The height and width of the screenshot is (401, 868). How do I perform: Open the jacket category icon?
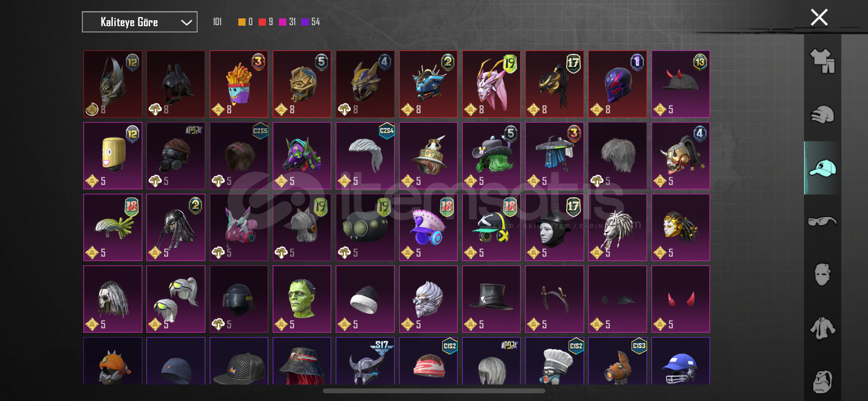coord(822,328)
